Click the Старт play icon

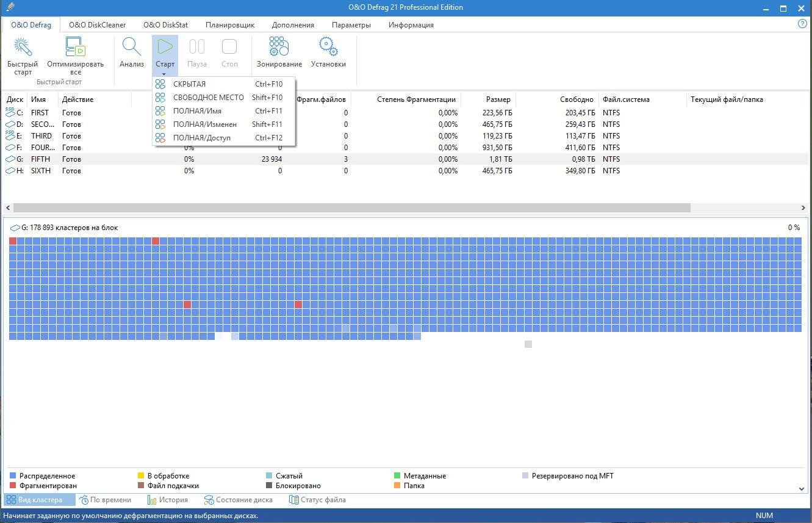click(165, 47)
